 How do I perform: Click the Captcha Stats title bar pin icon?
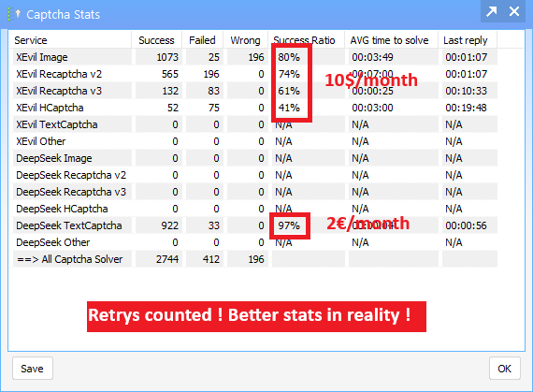(14, 14)
